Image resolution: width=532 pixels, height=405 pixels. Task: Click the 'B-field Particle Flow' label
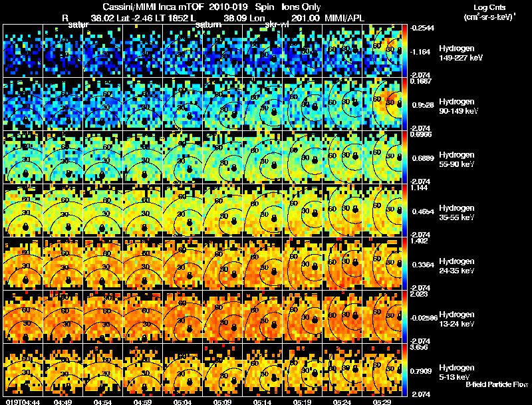point(497,384)
